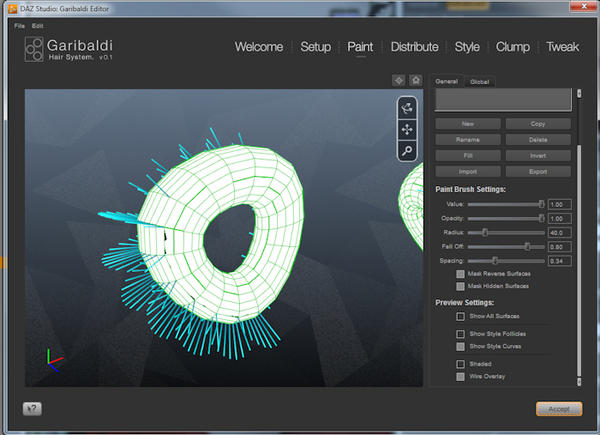Click the Radius input field showing 40.0
600x435 pixels.
559,233
